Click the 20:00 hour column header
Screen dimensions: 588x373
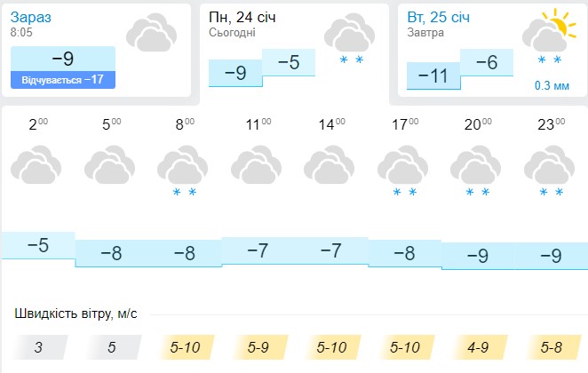coord(478,124)
